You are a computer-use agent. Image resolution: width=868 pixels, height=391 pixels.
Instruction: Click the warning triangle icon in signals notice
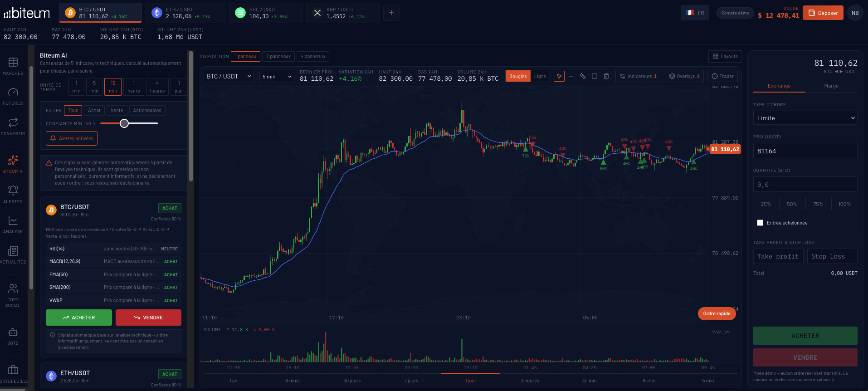49,163
